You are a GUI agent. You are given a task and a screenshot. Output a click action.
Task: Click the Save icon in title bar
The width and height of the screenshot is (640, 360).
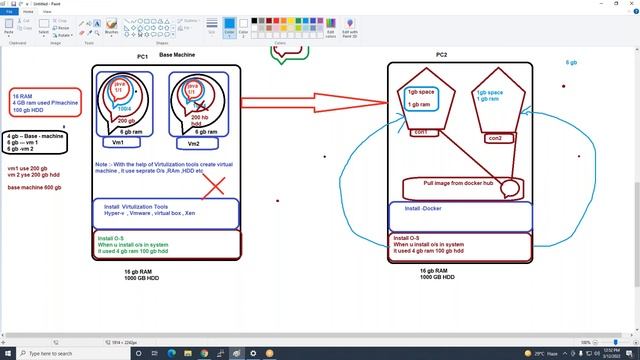pyautogui.click(x=13, y=4)
